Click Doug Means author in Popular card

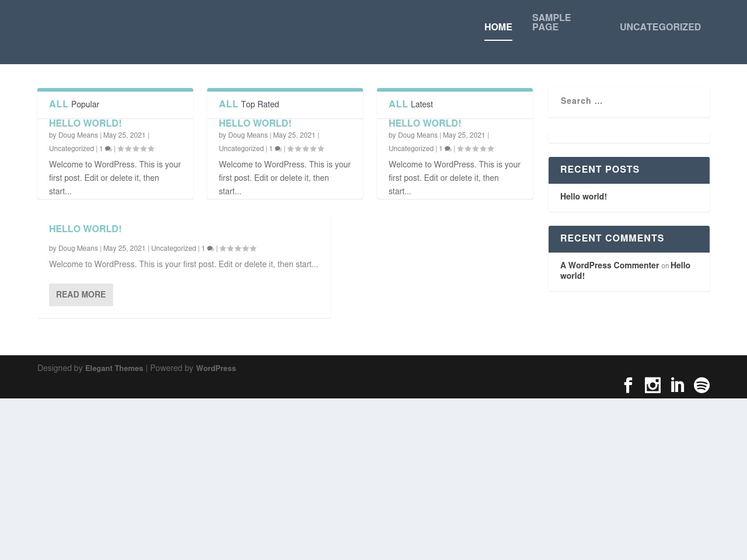tap(78, 135)
